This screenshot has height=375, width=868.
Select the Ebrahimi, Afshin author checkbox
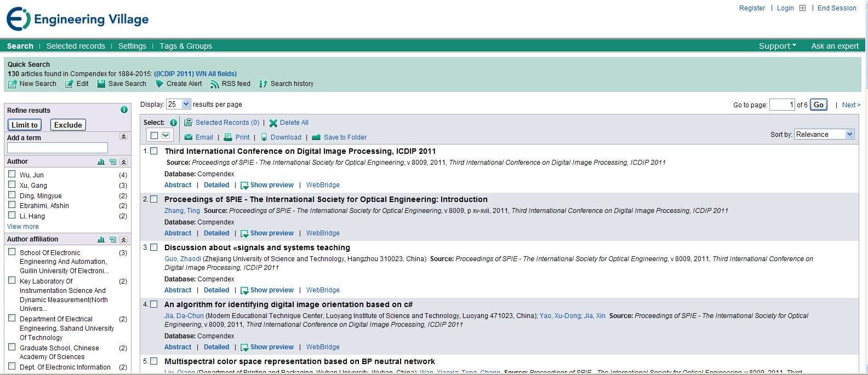(x=12, y=205)
